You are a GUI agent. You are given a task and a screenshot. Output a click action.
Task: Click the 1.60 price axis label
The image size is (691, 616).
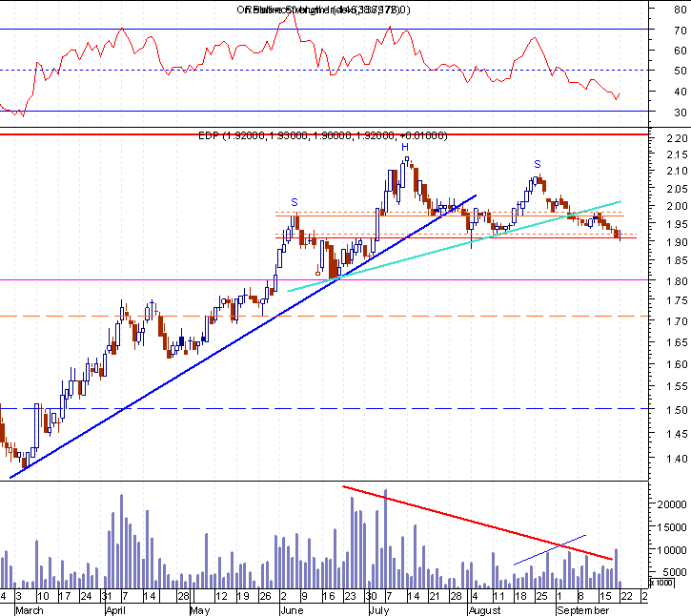pos(677,364)
